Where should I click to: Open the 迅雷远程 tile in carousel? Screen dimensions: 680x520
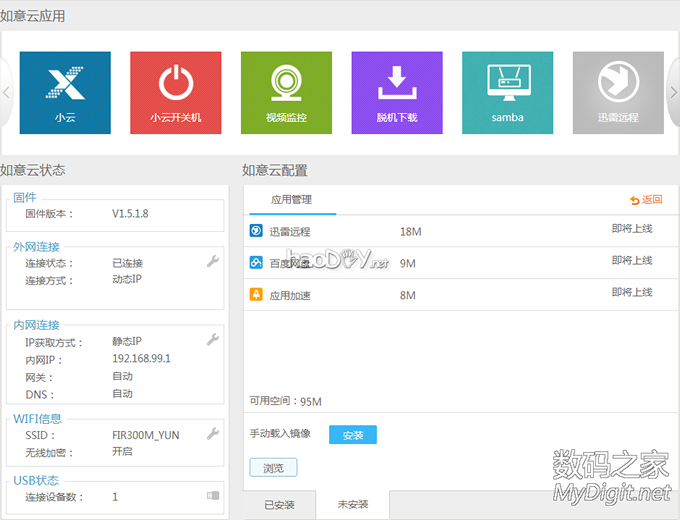(617, 92)
